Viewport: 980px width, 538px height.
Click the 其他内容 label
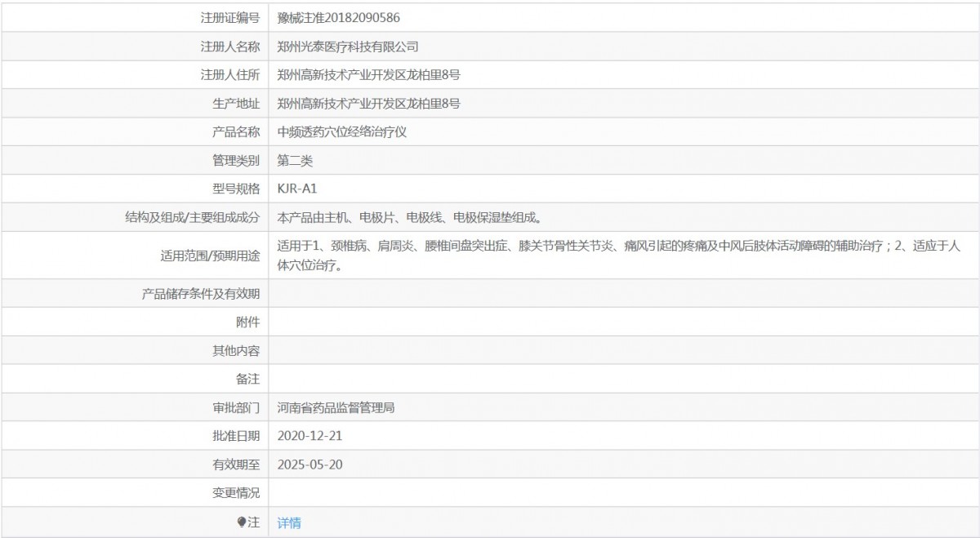(236, 351)
